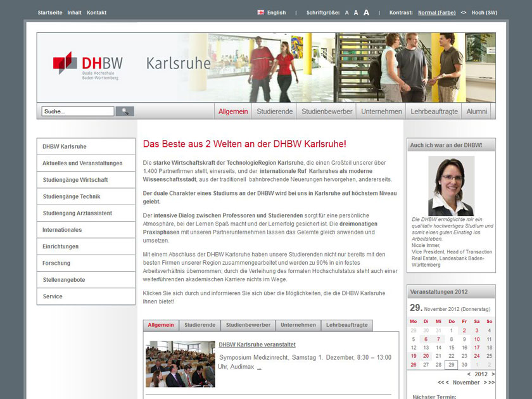The width and height of the screenshot is (532, 399).
Task: Click into the Suche search field
Action: [78, 111]
